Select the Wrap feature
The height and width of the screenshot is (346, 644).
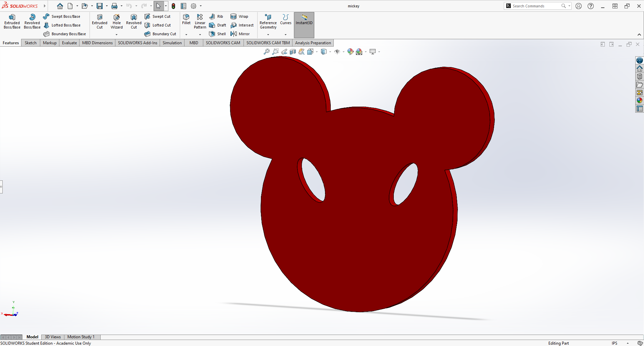[x=239, y=16]
